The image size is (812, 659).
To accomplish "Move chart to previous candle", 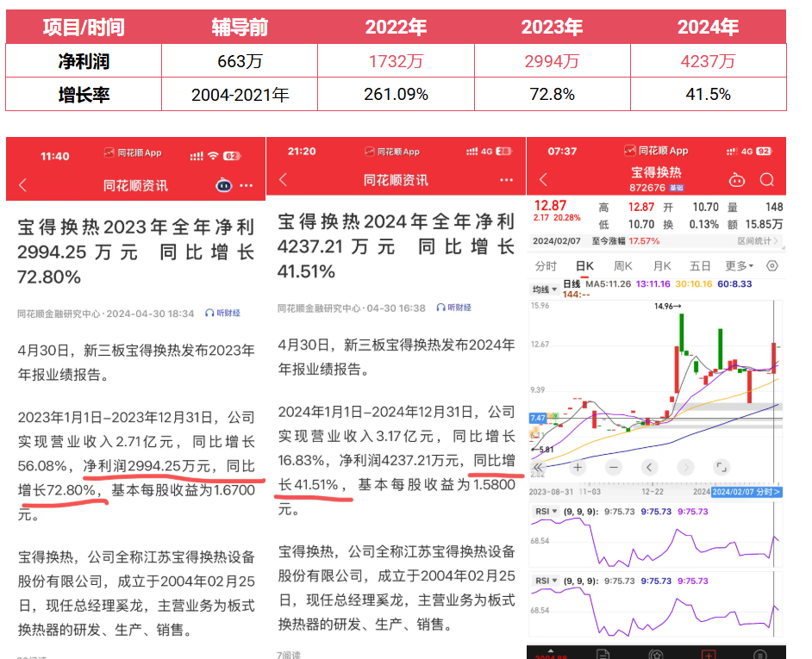I will click(x=649, y=468).
